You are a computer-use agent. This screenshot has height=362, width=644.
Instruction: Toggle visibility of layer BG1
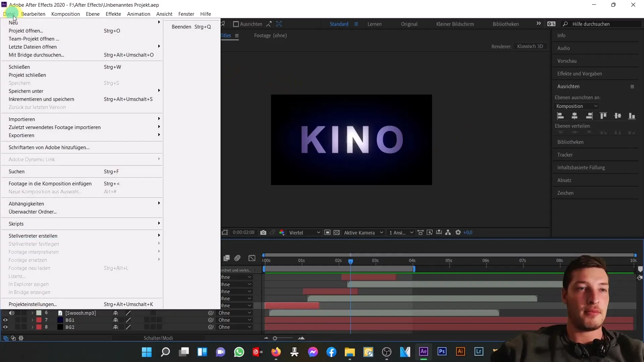[x=5, y=320]
